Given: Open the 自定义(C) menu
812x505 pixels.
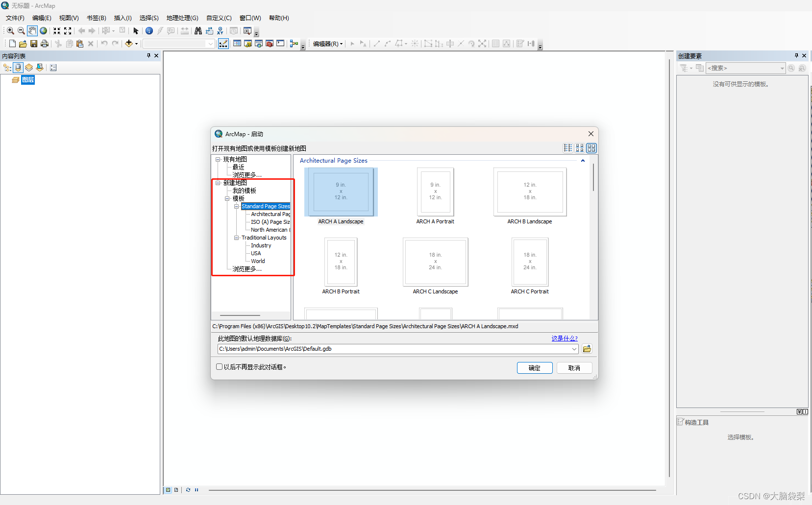Looking at the screenshot, I should tap(219, 18).
